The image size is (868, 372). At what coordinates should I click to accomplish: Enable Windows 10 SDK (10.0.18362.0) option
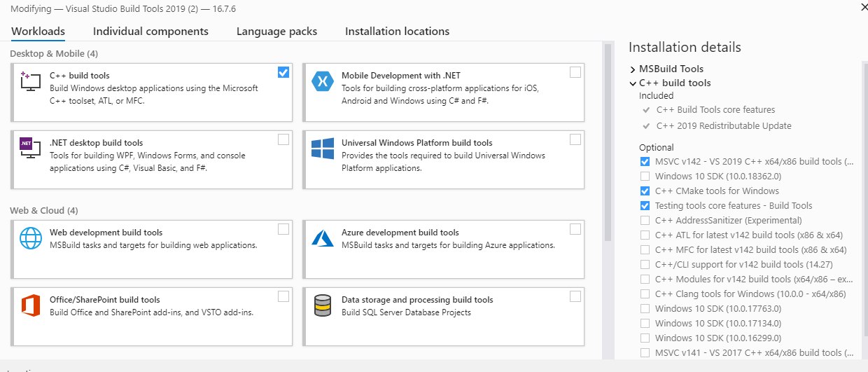coord(645,177)
